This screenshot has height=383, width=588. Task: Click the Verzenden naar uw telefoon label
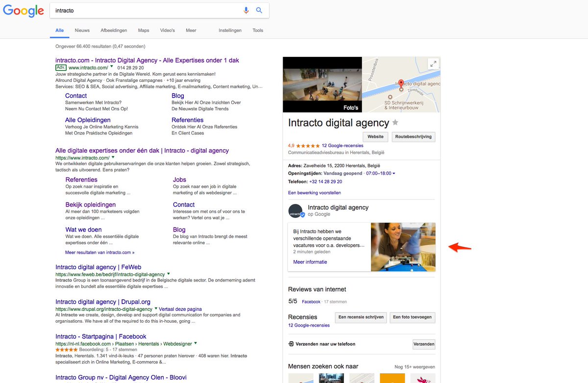coord(326,344)
